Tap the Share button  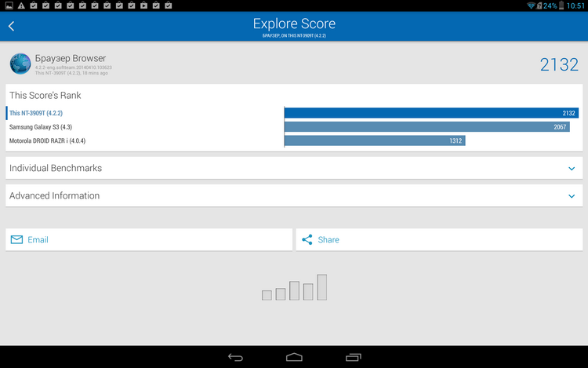[439, 239]
